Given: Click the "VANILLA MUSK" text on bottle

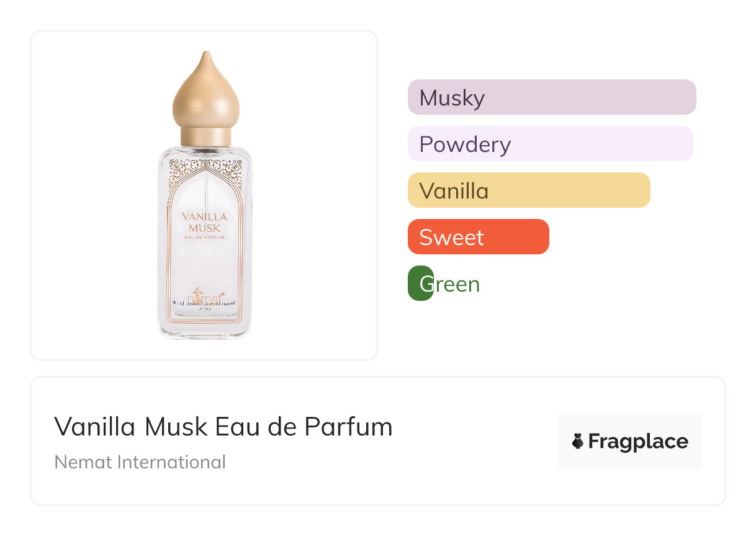Looking at the screenshot, I should [x=204, y=222].
